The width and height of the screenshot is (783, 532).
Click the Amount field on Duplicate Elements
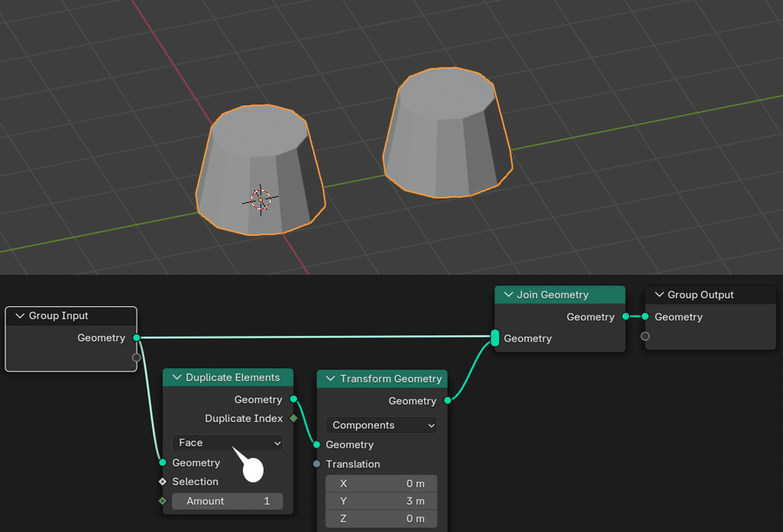pos(228,501)
